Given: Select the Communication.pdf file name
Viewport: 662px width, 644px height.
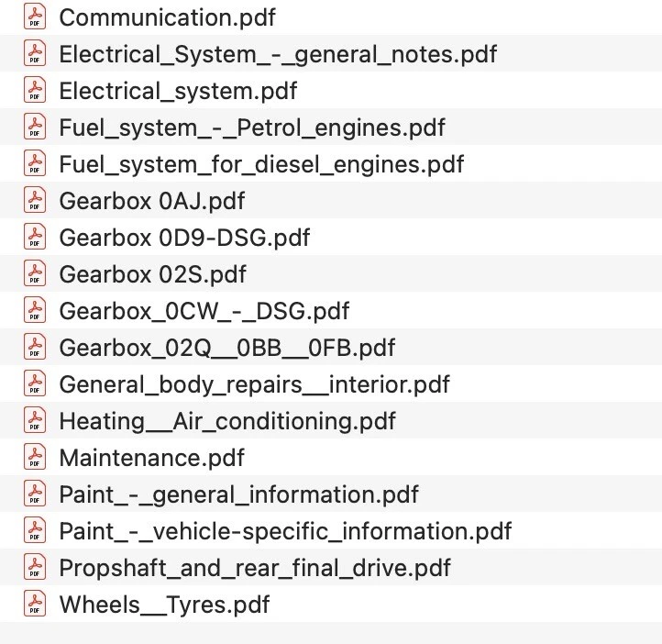Looking at the screenshot, I should (167, 17).
